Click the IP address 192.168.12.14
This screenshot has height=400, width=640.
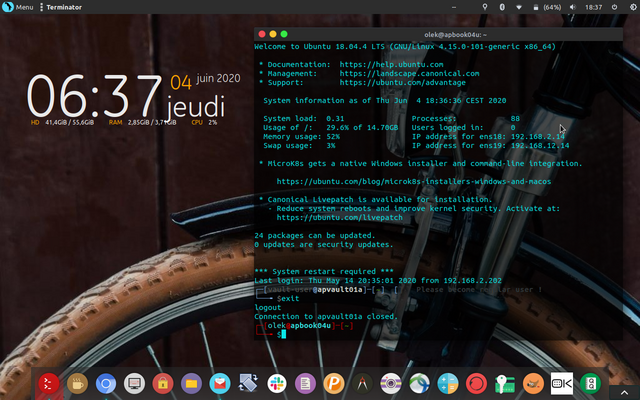click(540, 146)
